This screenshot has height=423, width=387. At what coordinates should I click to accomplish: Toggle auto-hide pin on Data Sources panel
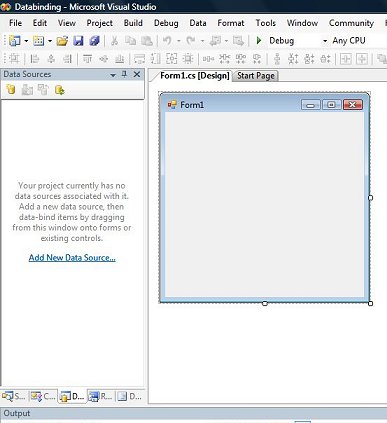(x=124, y=74)
